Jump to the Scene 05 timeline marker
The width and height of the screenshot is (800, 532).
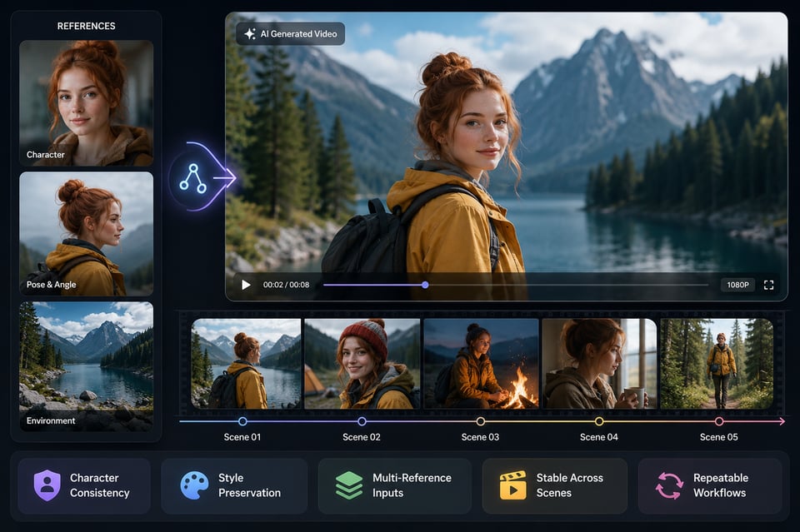tap(719, 421)
